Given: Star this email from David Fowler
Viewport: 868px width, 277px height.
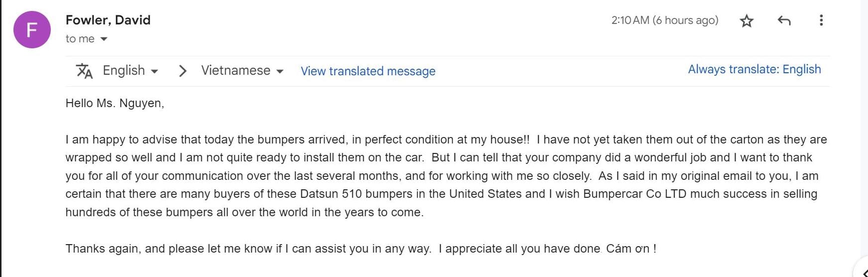Looking at the screenshot, I should coord(747,21).
